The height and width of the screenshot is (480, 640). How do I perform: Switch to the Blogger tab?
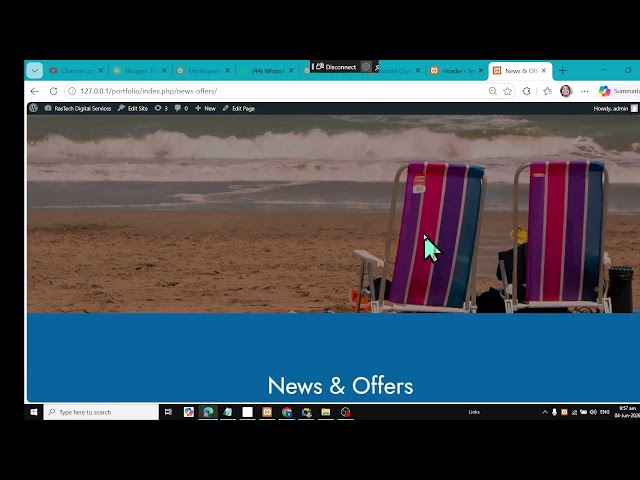[140, 71]
